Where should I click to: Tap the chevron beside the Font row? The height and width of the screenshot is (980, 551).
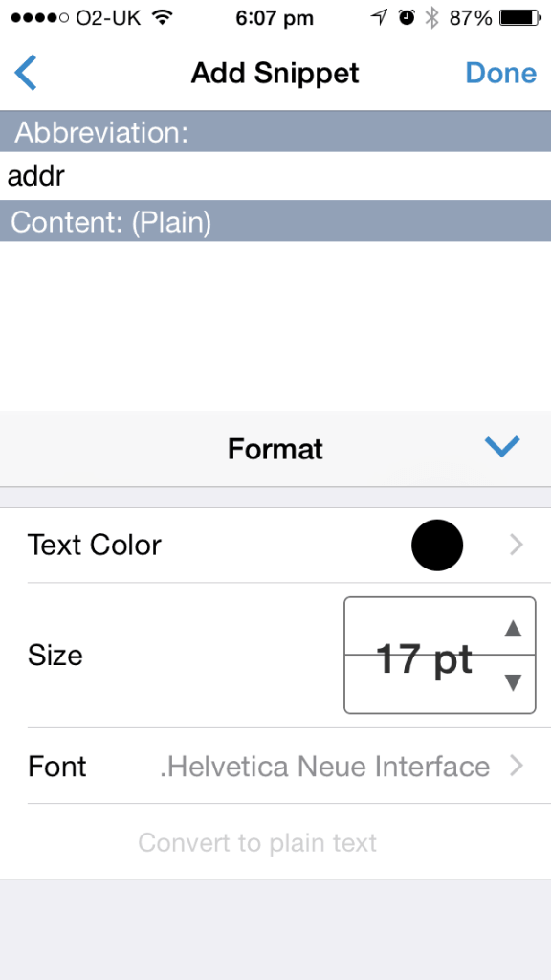517,766
